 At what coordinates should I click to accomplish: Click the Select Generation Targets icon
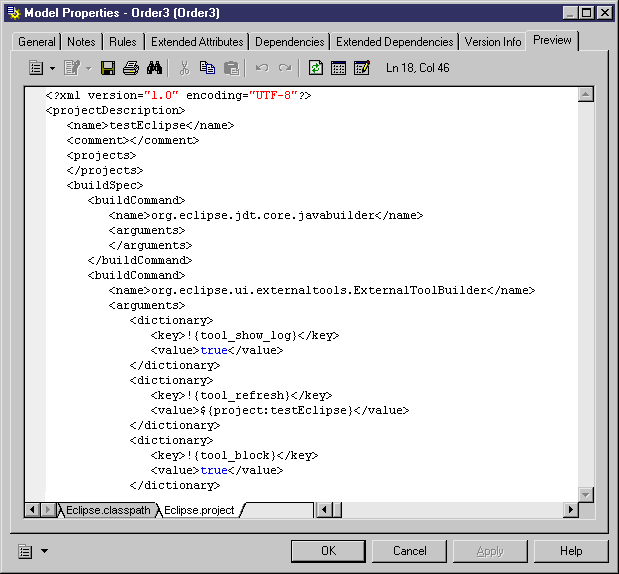(x=339, y=68)
